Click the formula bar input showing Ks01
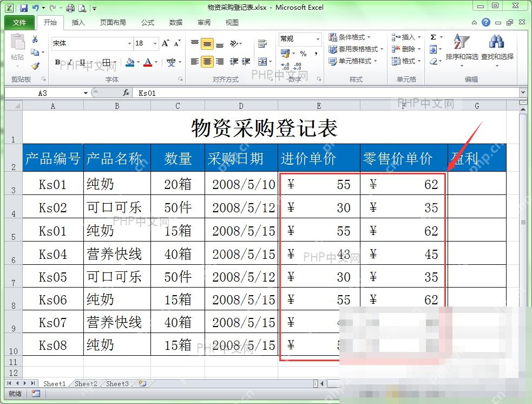Screen dimensions: 532x404 (x=326, y=93)
